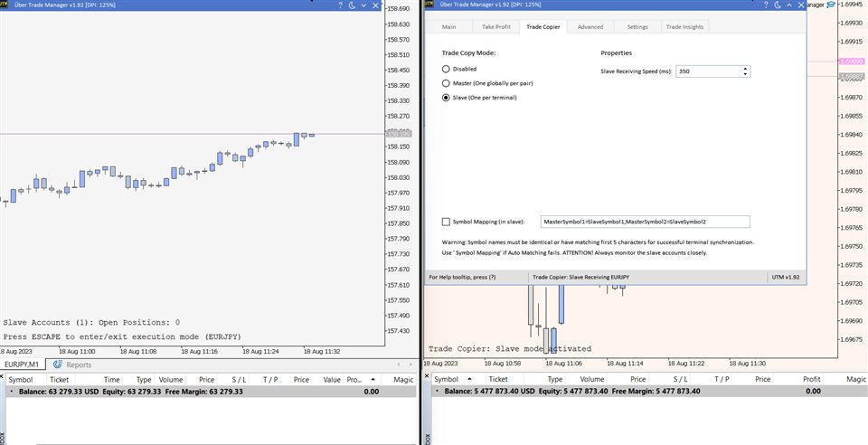Select the Disabled trade copy mode

coord(446,69)
